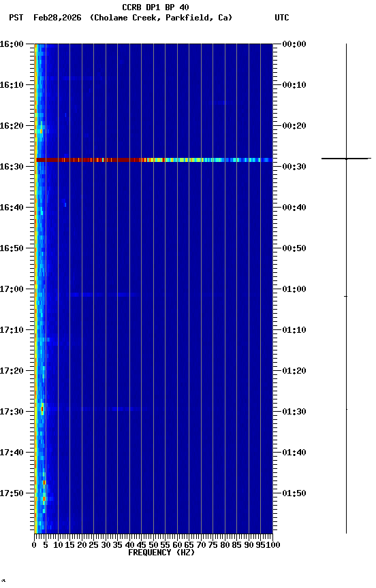Click the '16:50' PST time label

click(12, 248)
